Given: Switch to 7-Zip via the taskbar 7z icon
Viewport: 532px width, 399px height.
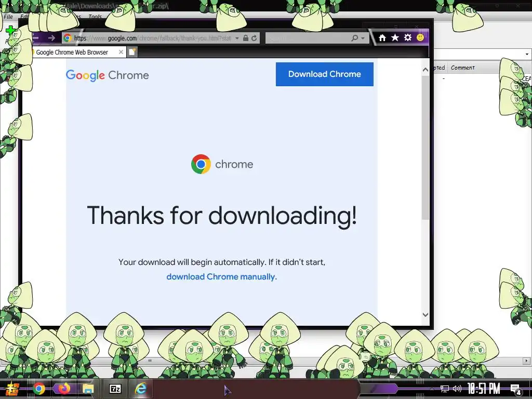Looking at the screenshot, I should click(115, 389).
